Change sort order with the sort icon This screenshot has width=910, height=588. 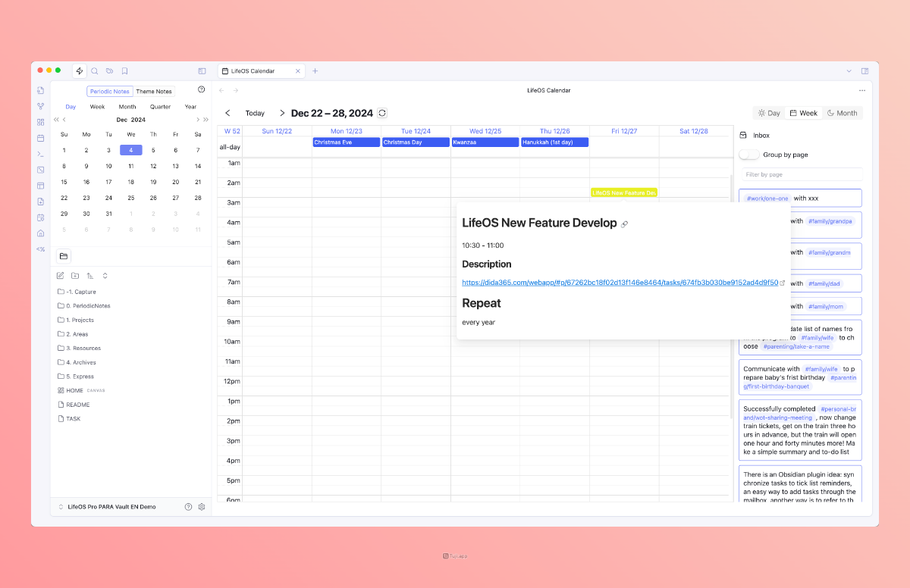tap(90, 276)
